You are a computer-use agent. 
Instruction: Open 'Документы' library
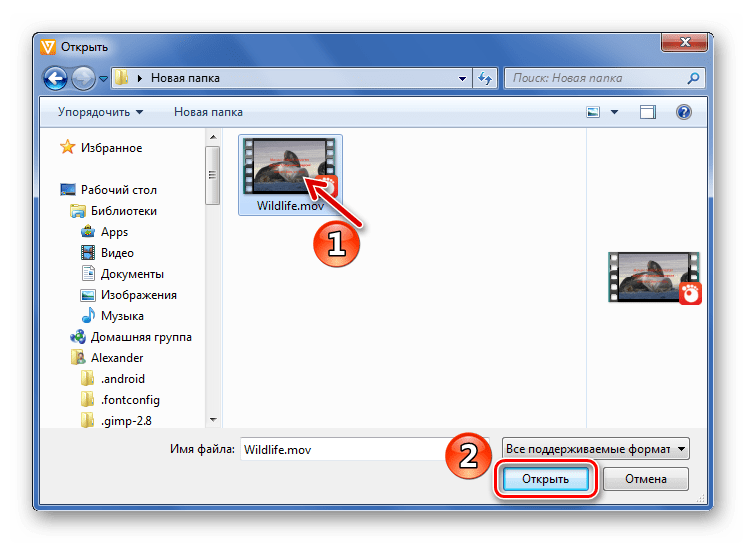(x=132, y=274)
